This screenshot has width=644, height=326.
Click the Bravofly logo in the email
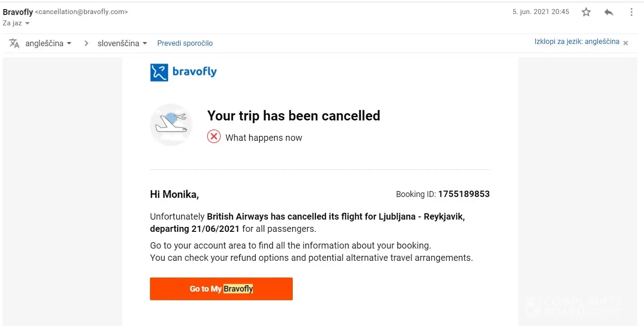pos(184,72)
